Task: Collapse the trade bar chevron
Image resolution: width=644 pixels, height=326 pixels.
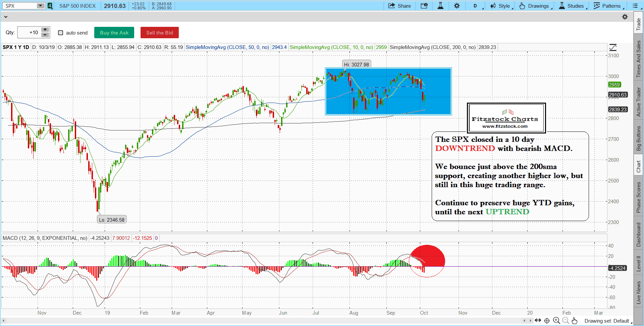Action: pos(6,17)
